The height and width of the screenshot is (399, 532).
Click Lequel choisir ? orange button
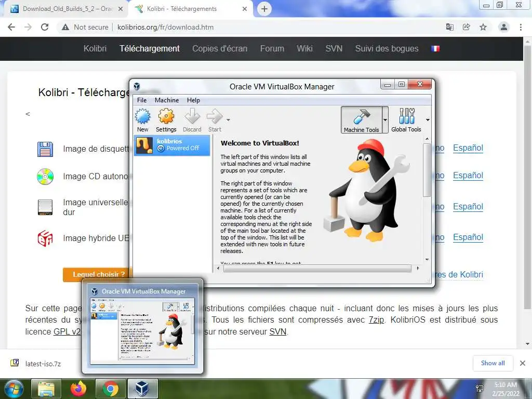pos(98,274)
